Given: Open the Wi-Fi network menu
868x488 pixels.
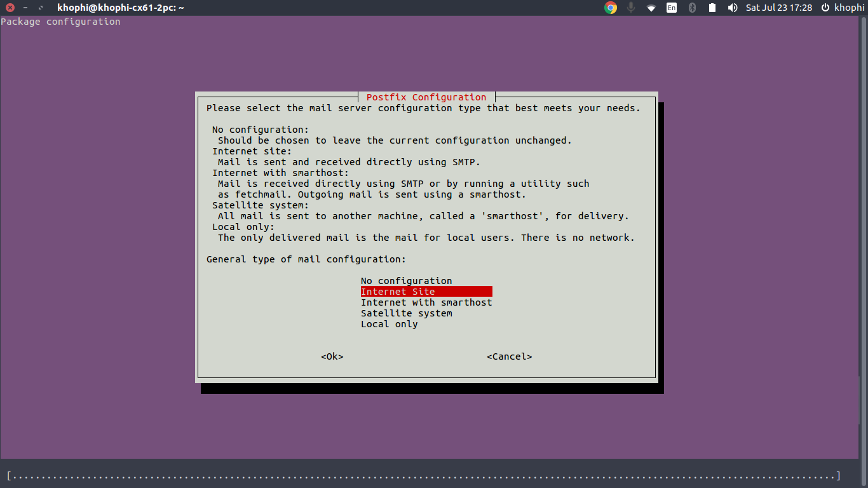Looking at the screenshot, I should coord(651,8).
